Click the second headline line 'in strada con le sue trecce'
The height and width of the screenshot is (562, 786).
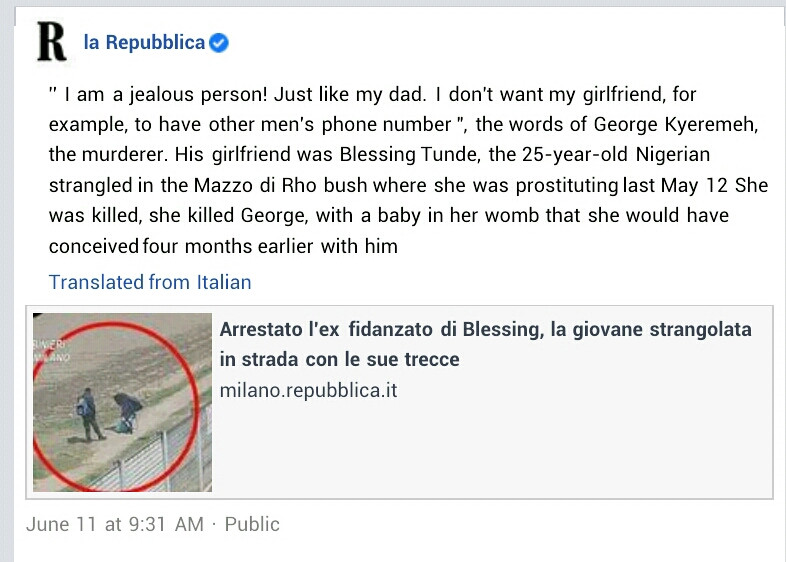click(x=340, y=360)
